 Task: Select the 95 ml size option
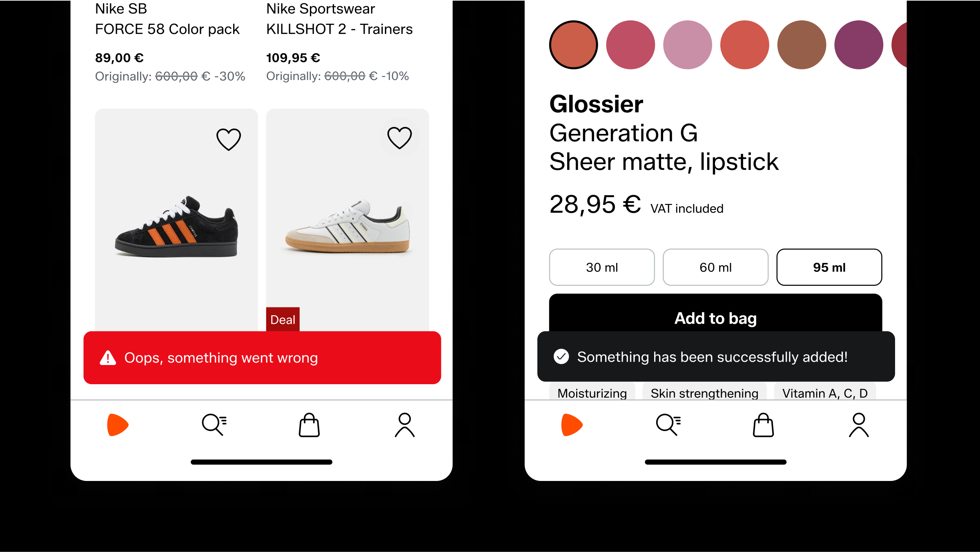tap(829, 267)
